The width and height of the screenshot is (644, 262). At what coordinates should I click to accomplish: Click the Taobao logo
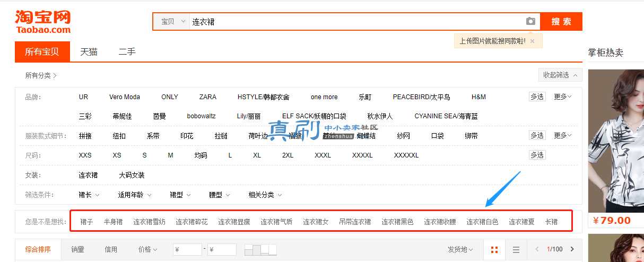click(x=42, y=22)
